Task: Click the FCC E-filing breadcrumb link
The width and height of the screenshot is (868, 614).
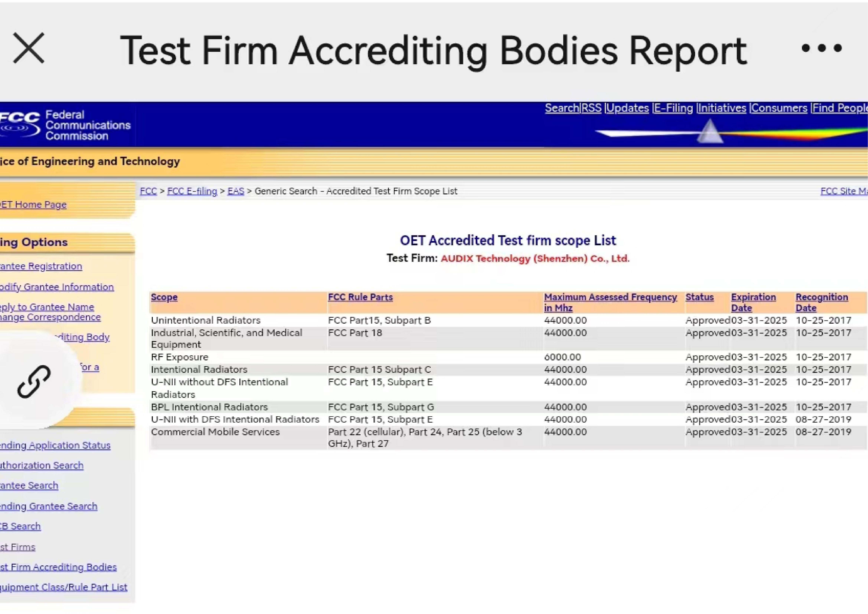Action: click(x=192, y=191)
